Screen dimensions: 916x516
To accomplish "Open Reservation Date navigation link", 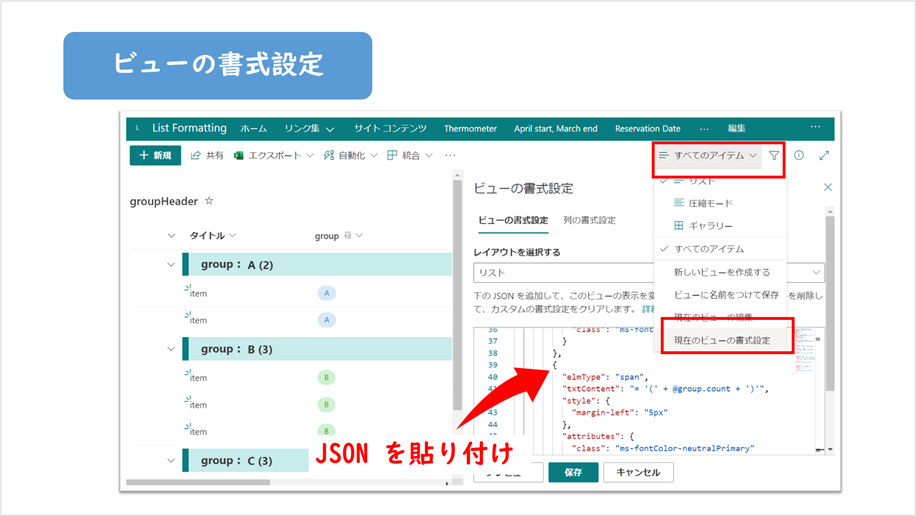I will (x=647, y=129).
